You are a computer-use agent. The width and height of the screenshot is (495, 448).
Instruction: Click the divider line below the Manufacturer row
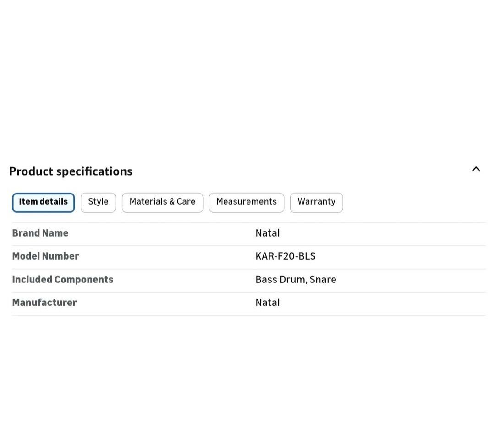248,315
